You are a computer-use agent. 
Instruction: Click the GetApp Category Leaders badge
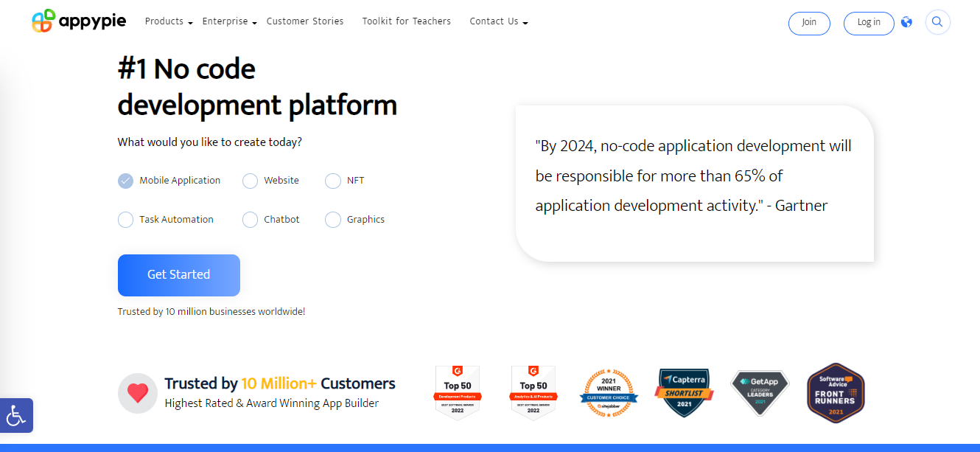tap(760, 393)
